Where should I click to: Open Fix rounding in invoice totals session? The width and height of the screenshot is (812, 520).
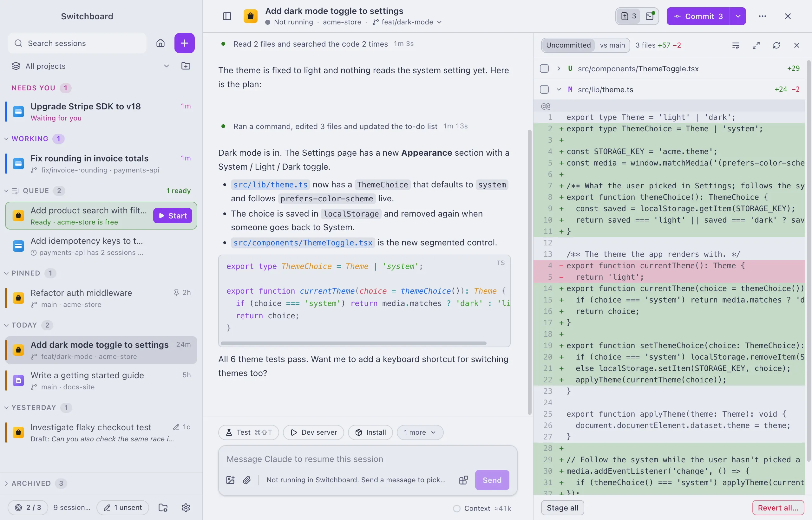click(x=101, y=164)
